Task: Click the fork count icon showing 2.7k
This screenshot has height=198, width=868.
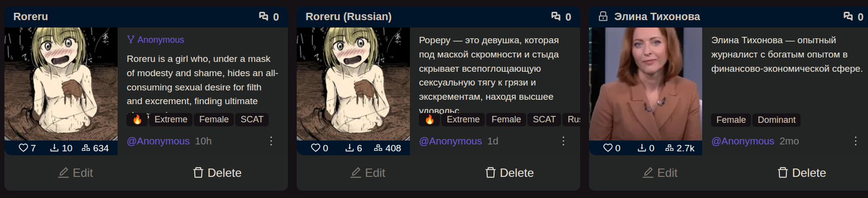Action: tap(669, 148)
